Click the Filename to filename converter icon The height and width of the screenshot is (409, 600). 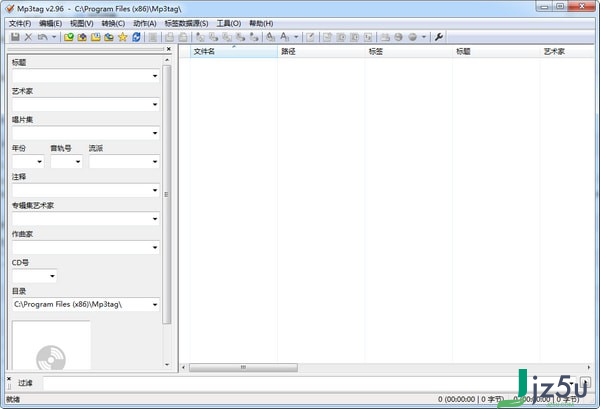click(227, 37)
